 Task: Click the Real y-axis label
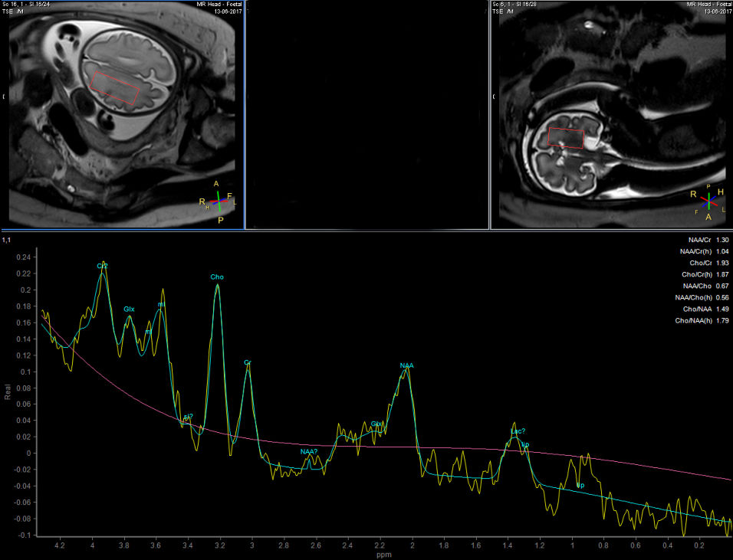click(x=8, y=392)
